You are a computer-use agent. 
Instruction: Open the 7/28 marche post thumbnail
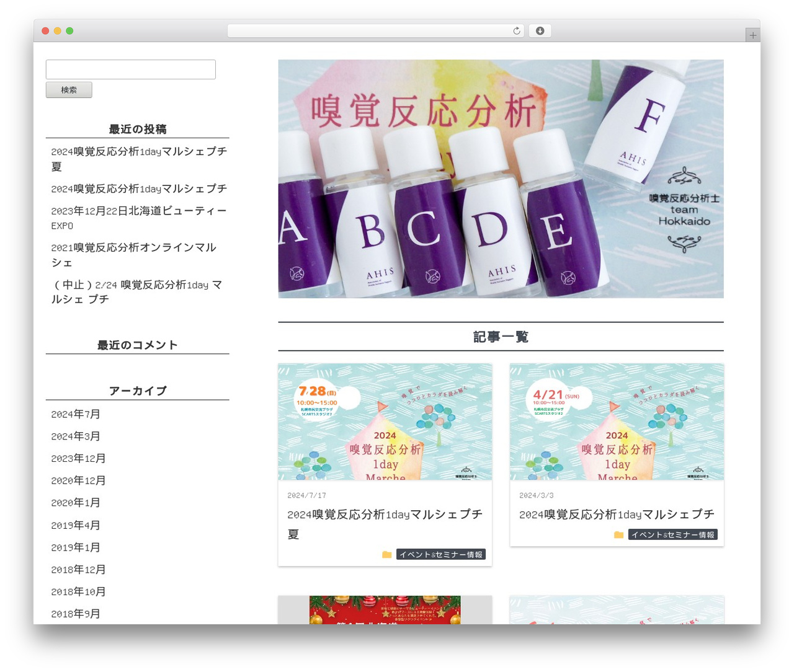[x=385, y=422]
